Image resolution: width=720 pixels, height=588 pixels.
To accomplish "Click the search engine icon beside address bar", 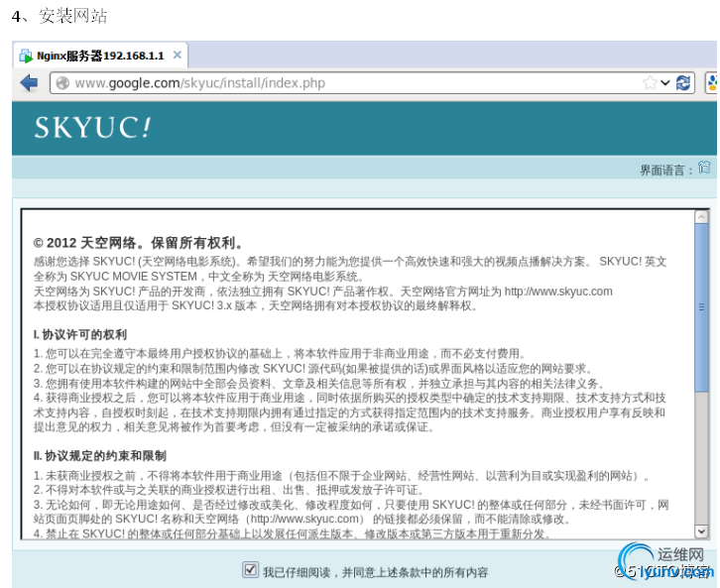I will (x=712, y=83).
